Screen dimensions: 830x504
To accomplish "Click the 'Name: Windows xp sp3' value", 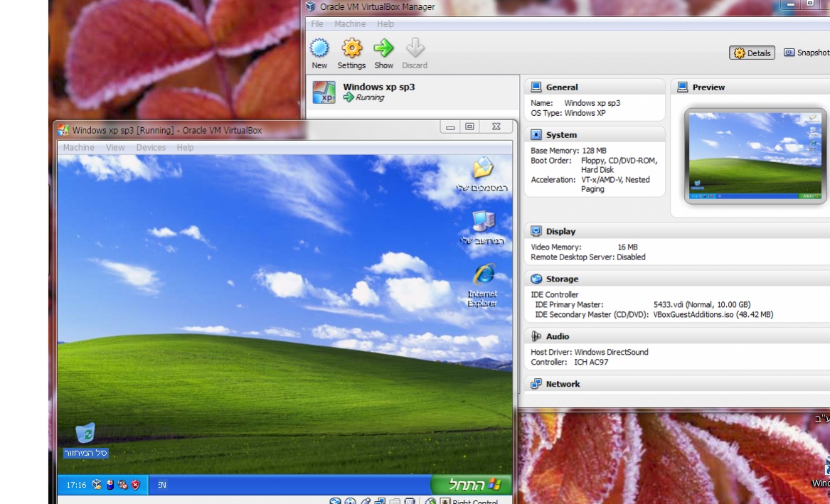I will point(592,103).
